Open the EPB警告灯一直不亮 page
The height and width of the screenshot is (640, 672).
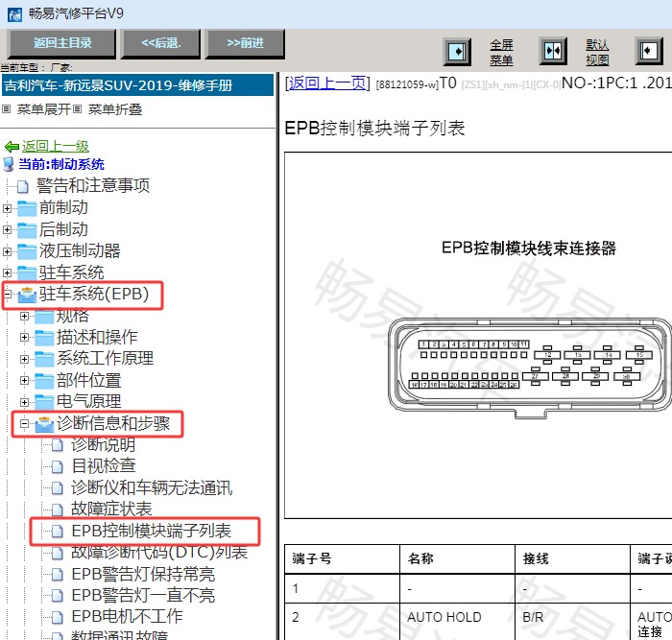coord(143,596)
